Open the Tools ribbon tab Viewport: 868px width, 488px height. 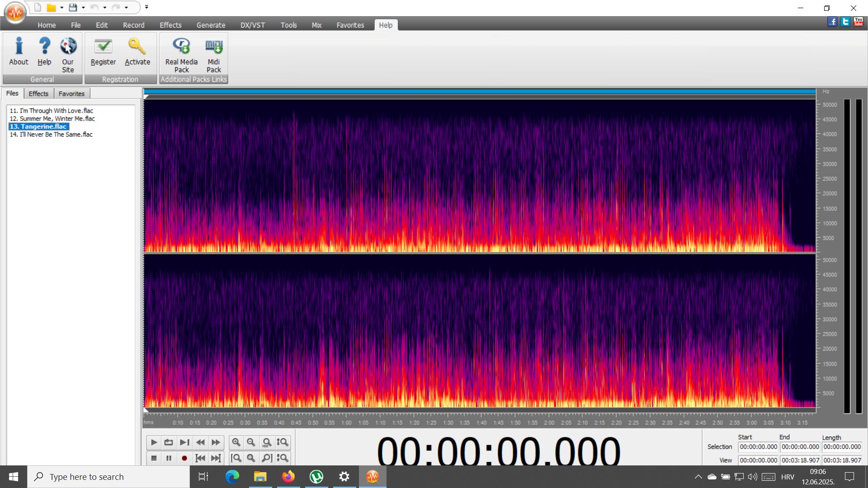[288, 25]
